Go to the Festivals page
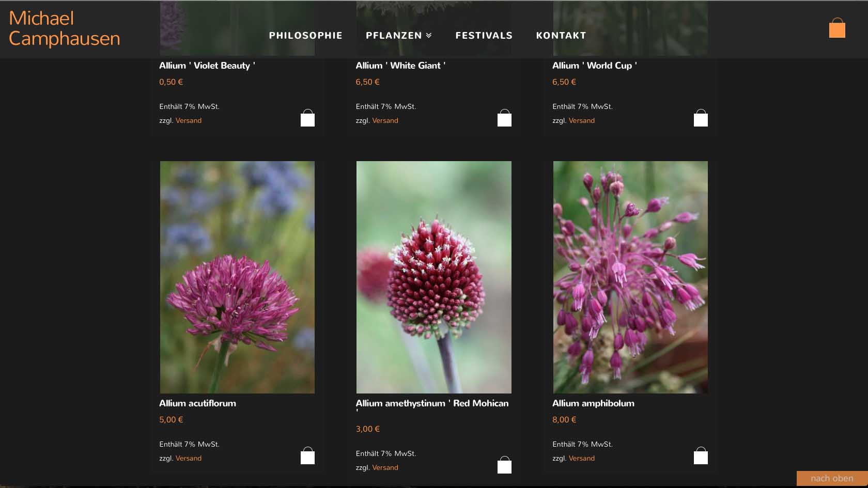The image size is (868, 488). (x=484, y=36)
